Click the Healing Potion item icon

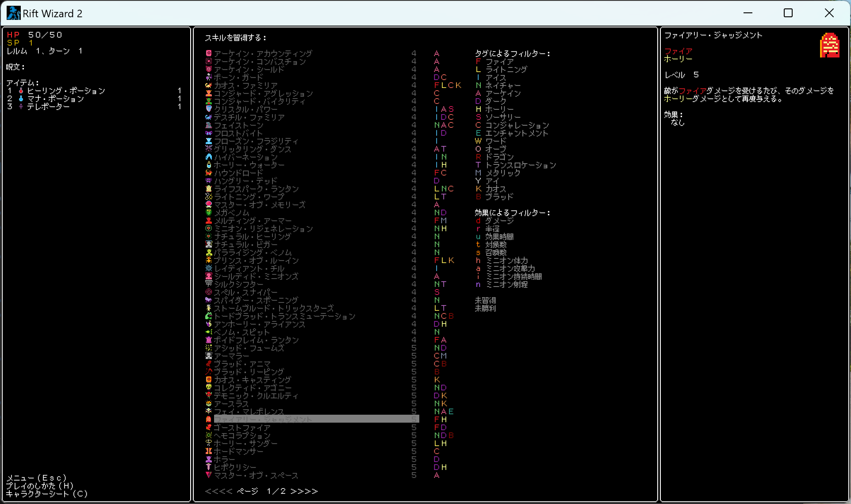click(x=21, y=91)
